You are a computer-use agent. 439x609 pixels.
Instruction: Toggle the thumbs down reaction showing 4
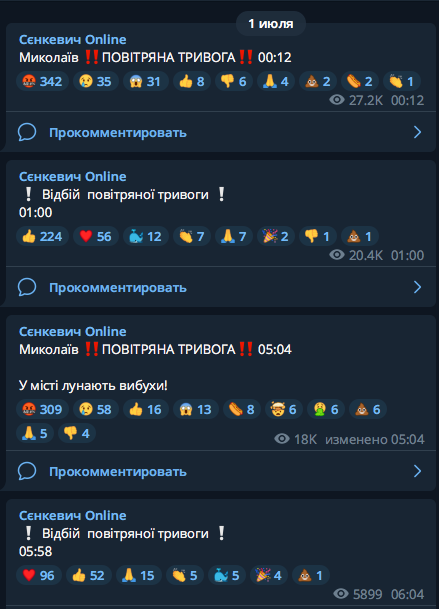(x=77, y=433)
